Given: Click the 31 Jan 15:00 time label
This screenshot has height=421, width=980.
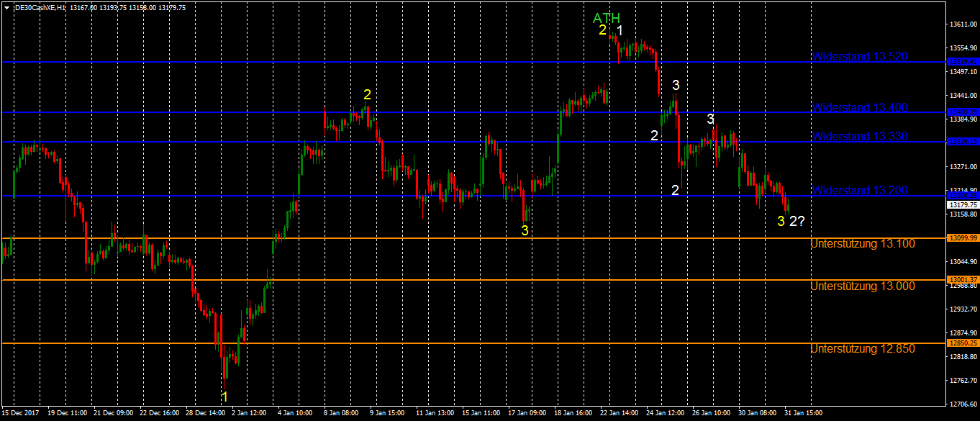Looking at the screenshot, I should (x=804, y=415).
